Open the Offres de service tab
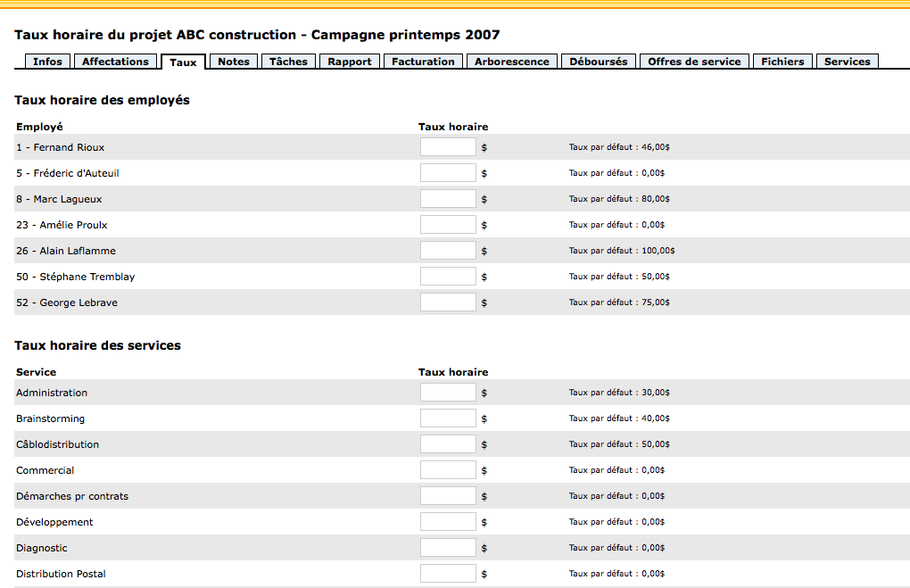The height and width of the screenshot is (588, 910). pos(694,62)
